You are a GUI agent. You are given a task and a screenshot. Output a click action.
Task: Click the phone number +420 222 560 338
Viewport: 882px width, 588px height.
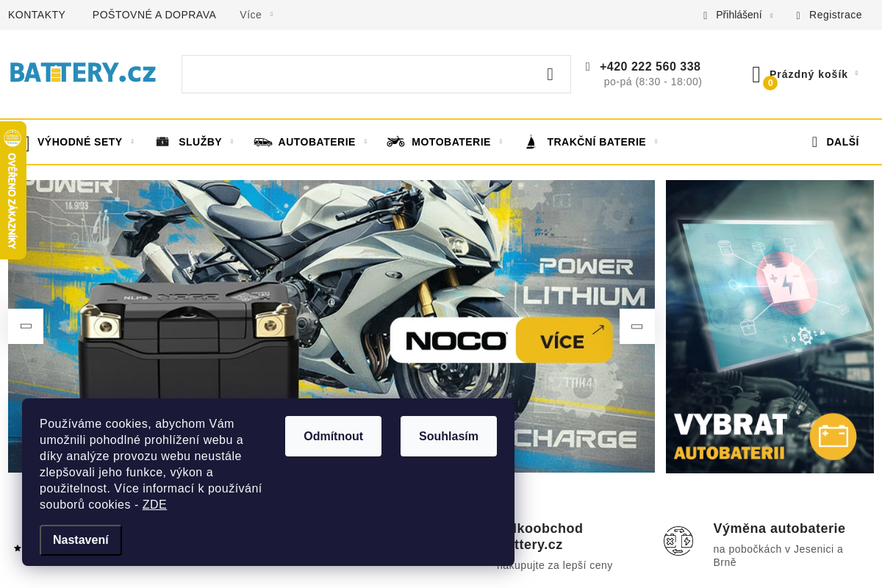click(650, 67)
